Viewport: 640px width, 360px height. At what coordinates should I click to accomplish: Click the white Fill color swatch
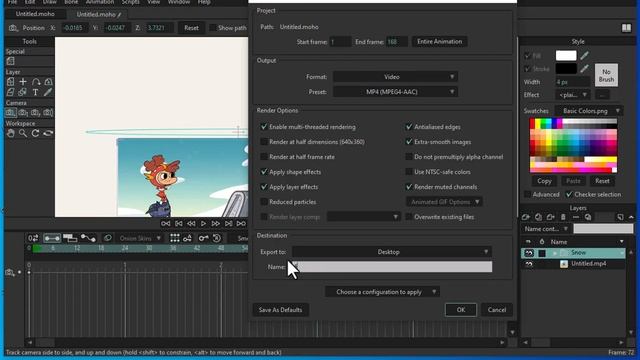566,56
